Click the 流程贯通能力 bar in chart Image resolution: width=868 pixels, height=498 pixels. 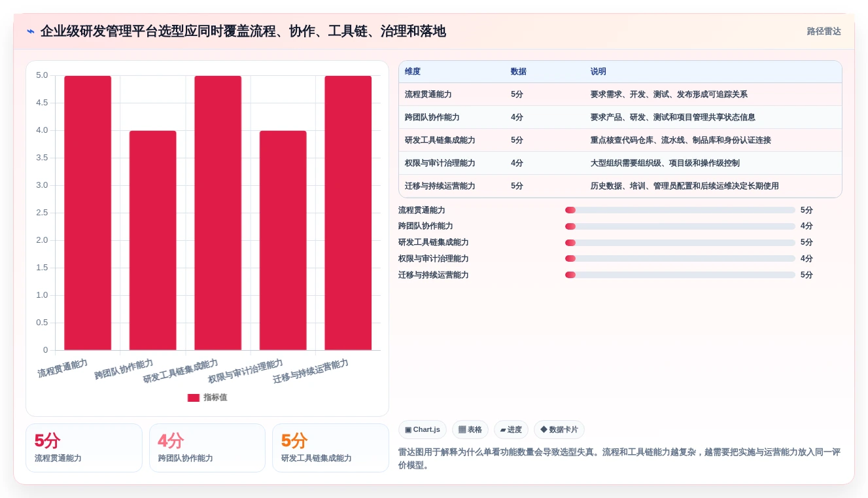88,213
